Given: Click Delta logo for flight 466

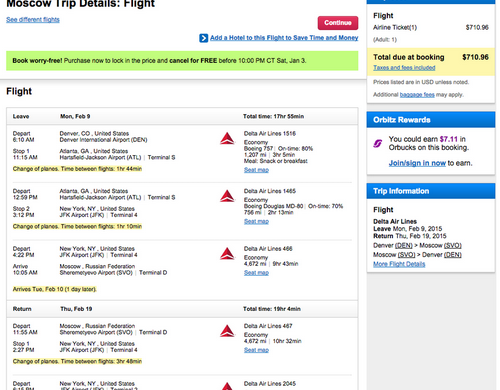Looking at the screenshot, I should (227, 254).
